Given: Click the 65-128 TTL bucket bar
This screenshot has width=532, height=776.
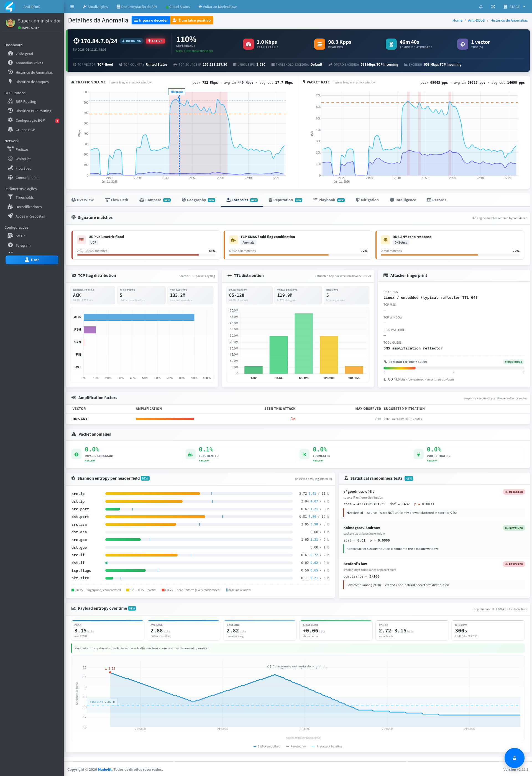Looking at the screenshot, I should [x=304, y=343].
